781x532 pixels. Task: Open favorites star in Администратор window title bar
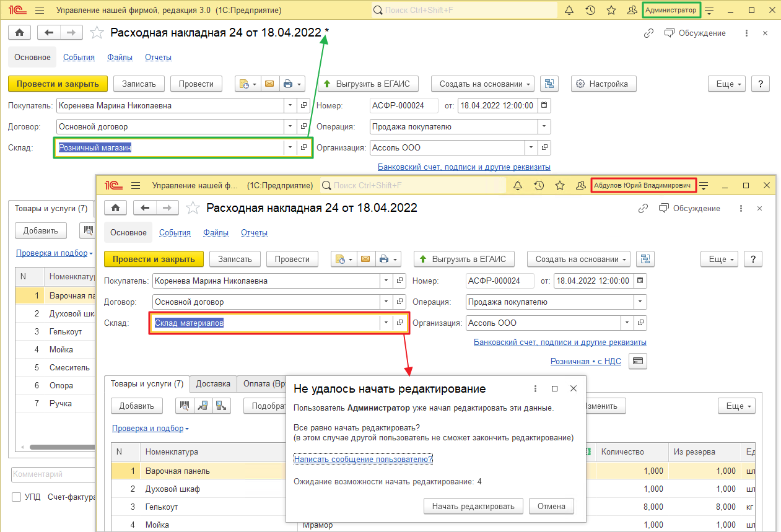(x=611, y=11)
